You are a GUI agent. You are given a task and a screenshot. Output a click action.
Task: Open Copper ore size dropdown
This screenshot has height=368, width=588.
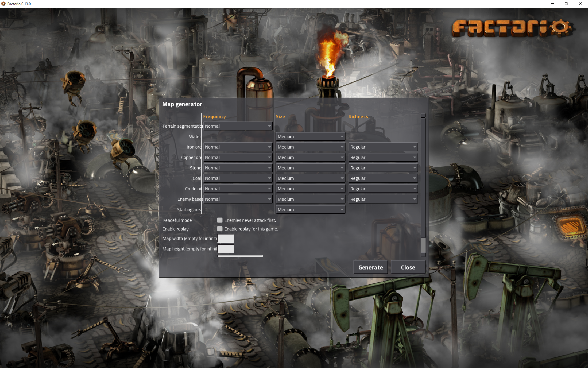pos(311,157)
